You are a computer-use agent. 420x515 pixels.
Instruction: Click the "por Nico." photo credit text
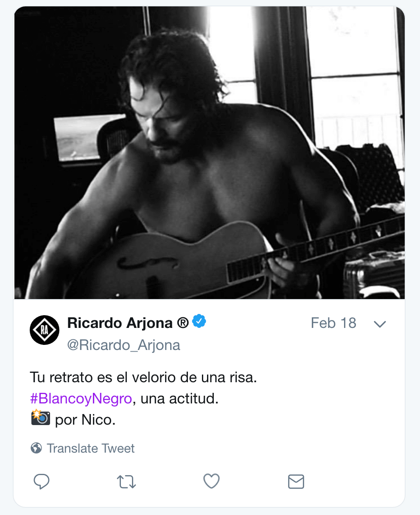(x=85, y=420)
